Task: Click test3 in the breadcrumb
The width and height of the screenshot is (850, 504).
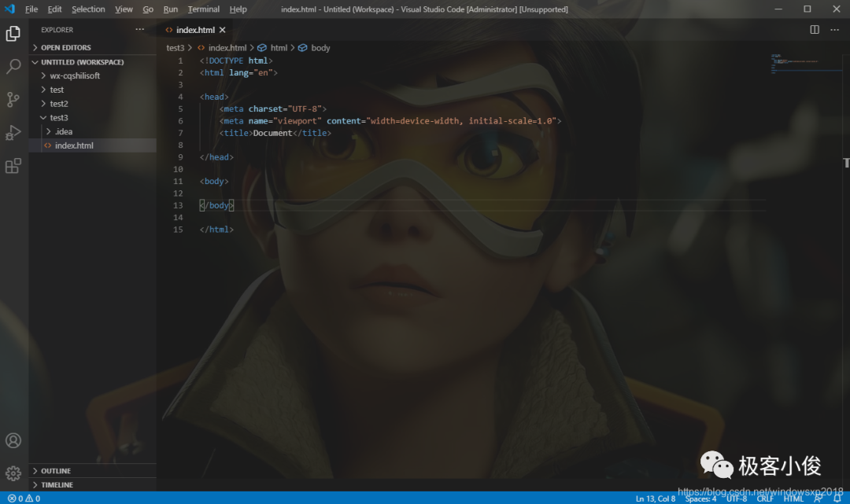Action: coord(175,48)
